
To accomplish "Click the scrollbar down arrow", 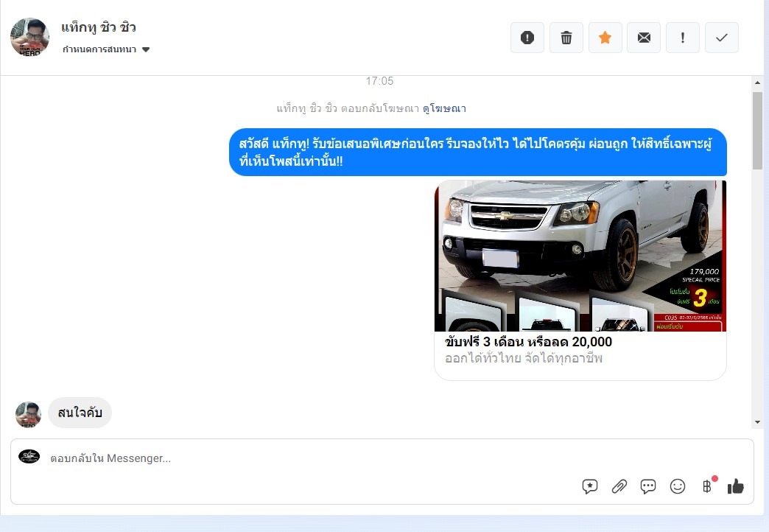I will 758,422.
